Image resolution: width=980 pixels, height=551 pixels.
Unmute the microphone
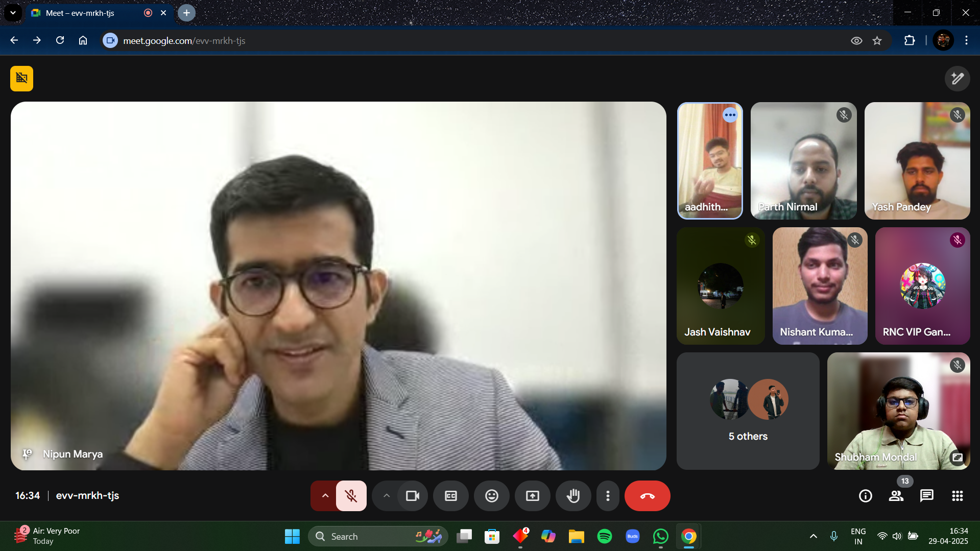tap(351, 496)
